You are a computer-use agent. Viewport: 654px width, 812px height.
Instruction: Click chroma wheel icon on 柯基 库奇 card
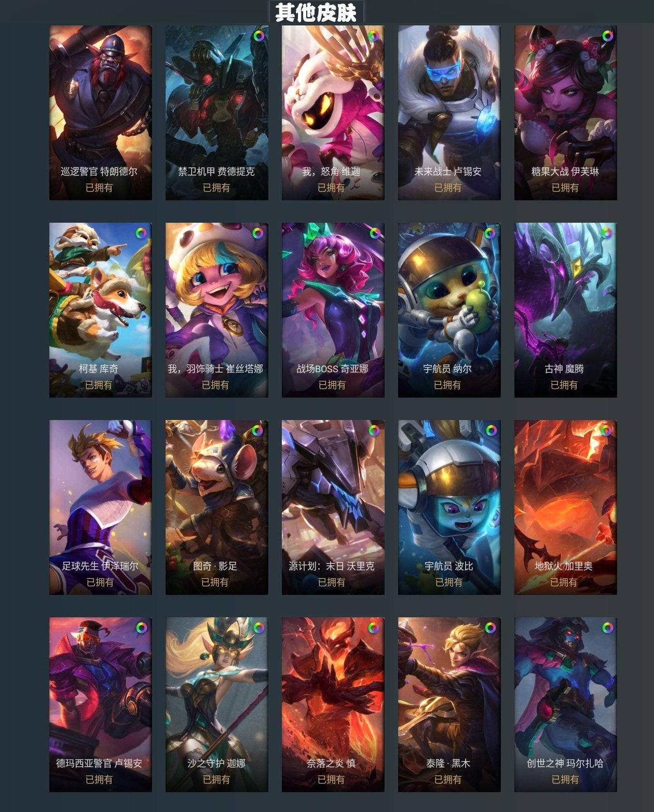pos(141,233)
